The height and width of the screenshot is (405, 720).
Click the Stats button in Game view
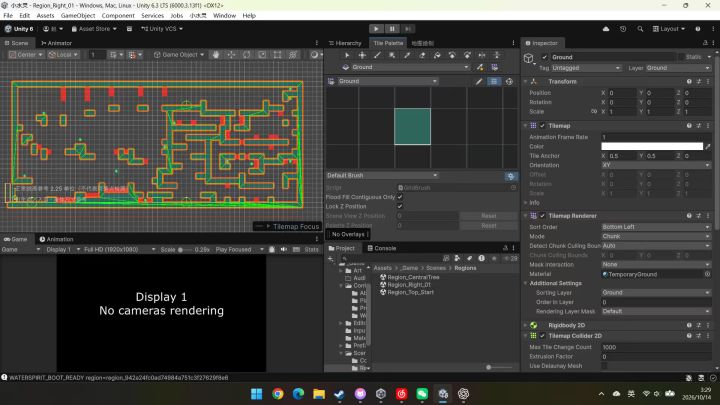(x=311, y=249)
